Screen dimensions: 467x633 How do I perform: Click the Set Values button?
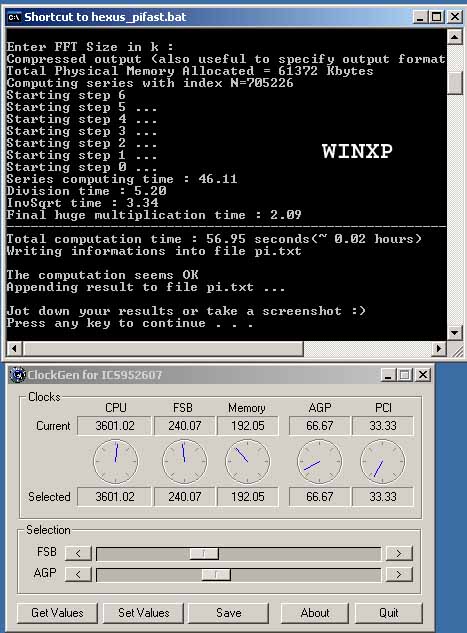[x=143, y=613]
